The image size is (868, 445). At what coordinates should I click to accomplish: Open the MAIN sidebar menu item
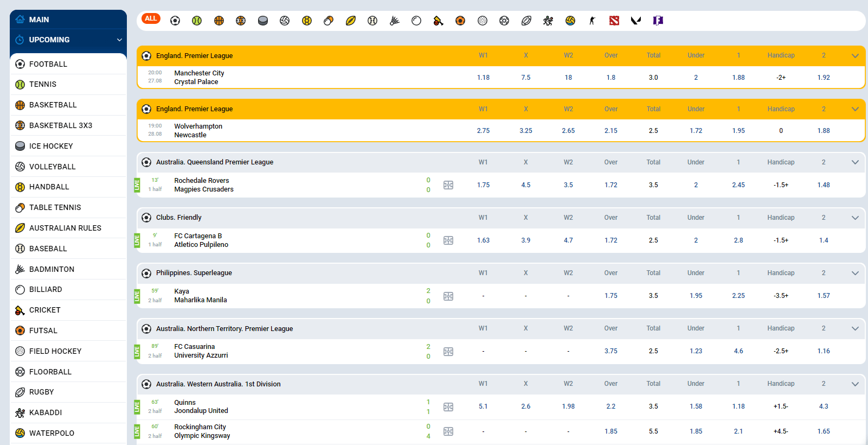(x=68, y=20)
